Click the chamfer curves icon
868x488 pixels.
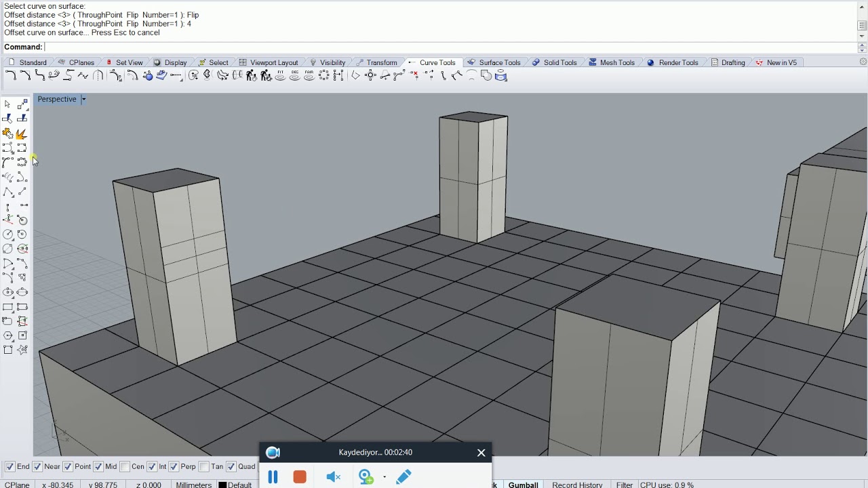pos(25,76)
